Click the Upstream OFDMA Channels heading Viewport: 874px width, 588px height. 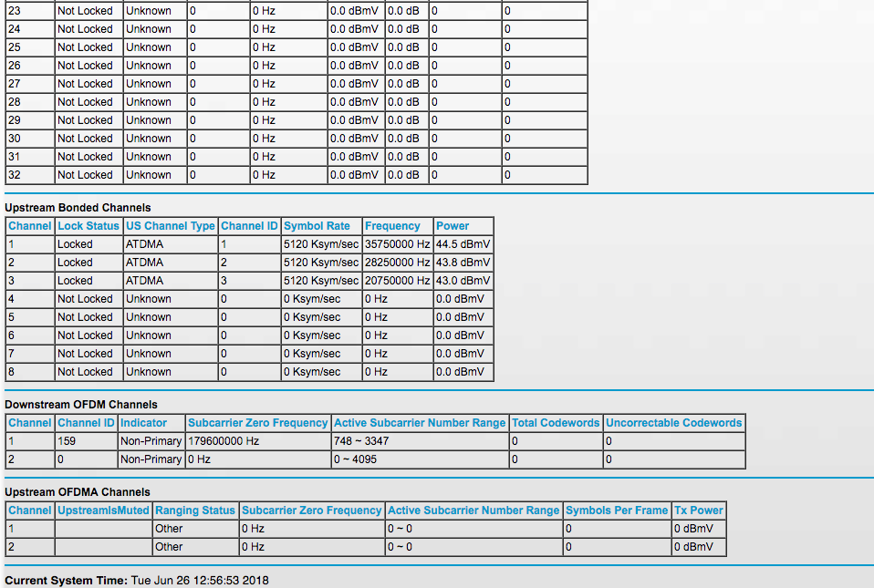pyautogui.click(x=78, y=492)
